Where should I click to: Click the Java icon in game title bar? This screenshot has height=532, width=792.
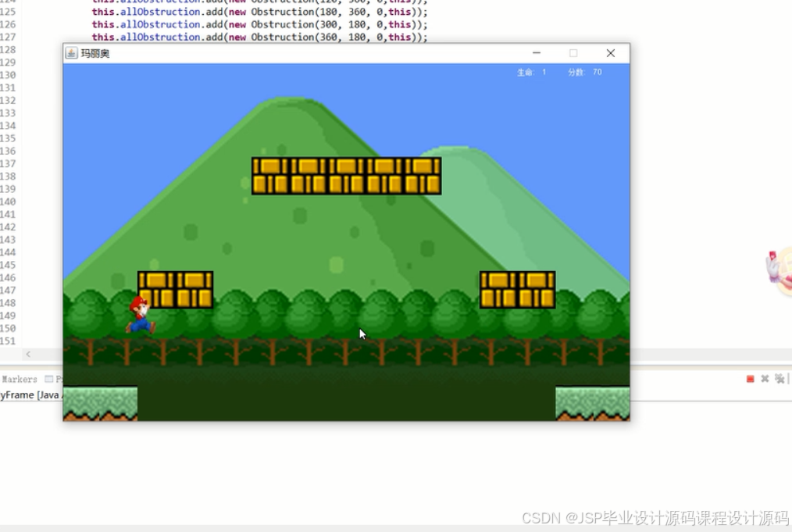coord(71,53)
